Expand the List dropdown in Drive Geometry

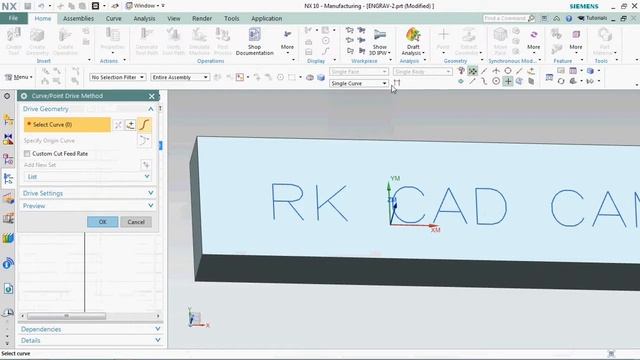pos(88,177)
